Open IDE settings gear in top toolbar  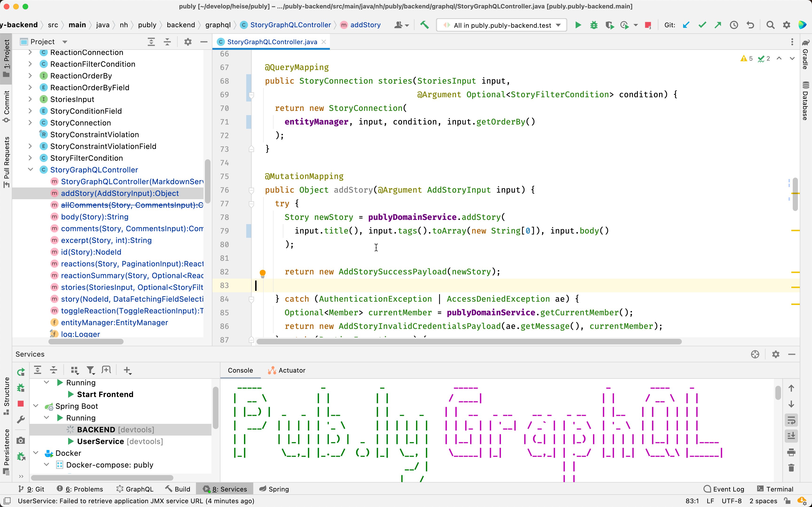pos(787,25)
